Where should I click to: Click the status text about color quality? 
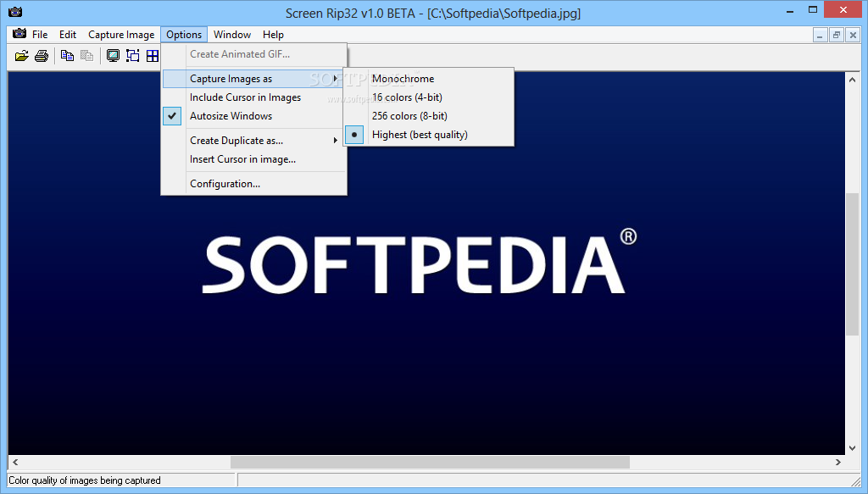85,480
